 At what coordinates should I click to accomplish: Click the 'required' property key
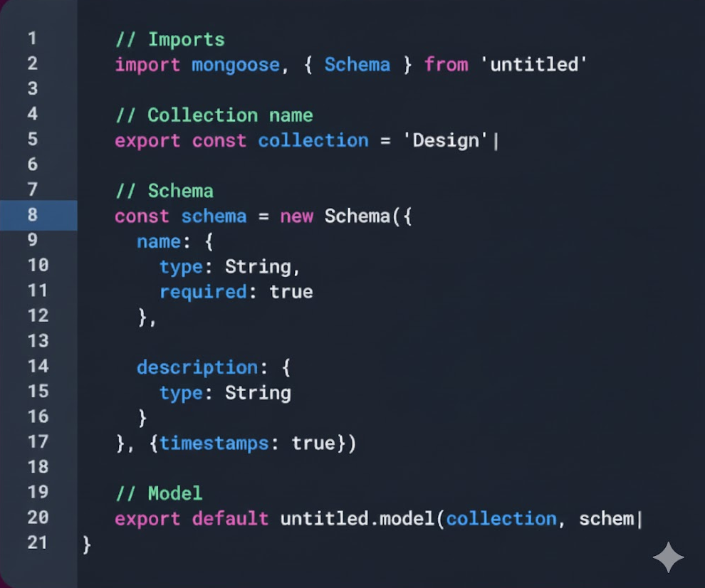click(x=204, y=292)
